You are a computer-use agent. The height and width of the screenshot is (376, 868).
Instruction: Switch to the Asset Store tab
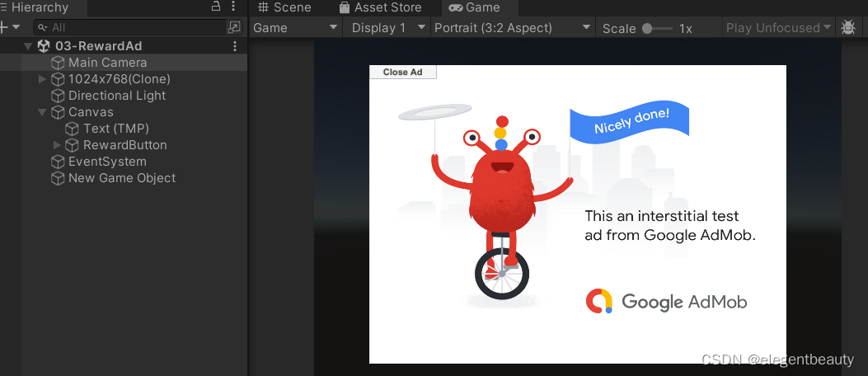[380, 7]
